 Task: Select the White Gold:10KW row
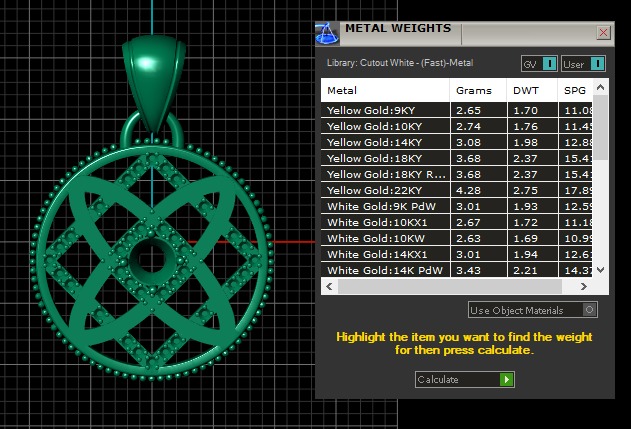click(x=456, y=238)
